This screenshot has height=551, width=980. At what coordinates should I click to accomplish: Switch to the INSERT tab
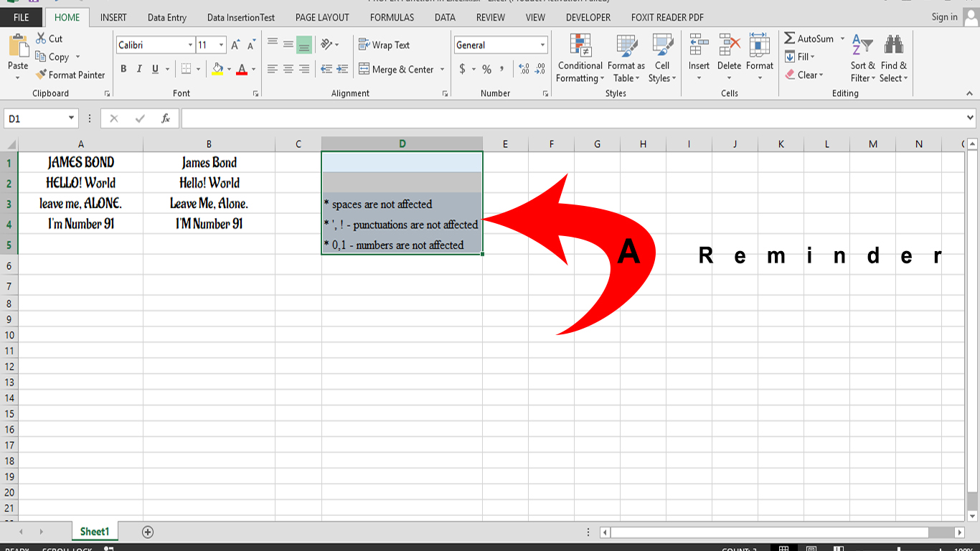pyautogui.click(x=113, y=17)
